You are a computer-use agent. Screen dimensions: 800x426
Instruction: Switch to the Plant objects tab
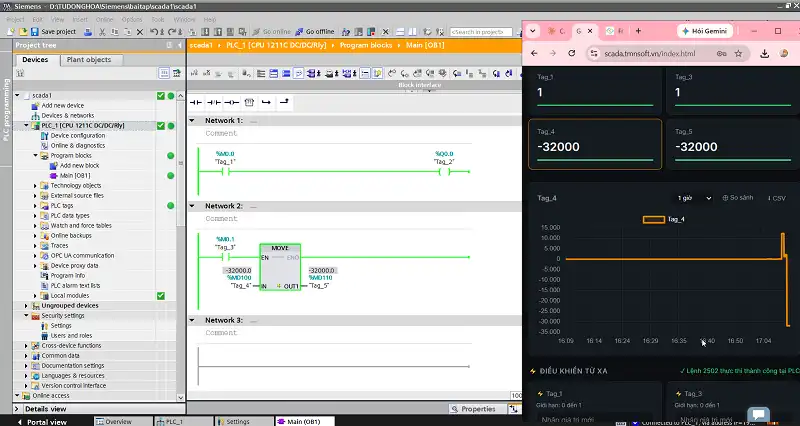pos(89,60)
